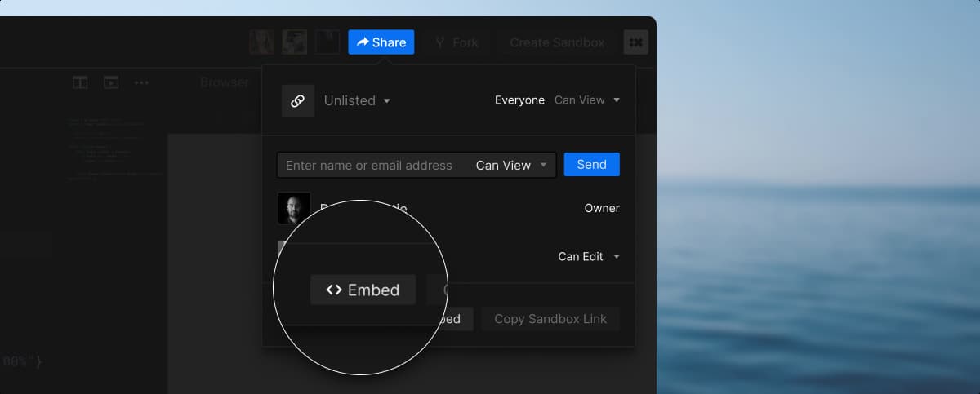980x394 pixels.
Task: Switch to the Browser tab
Action: (x=225, y=82)
